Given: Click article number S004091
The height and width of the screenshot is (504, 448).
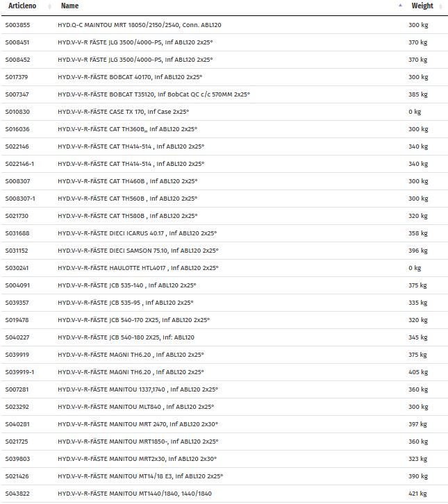Looking at the screenshot, I should 17,285.
